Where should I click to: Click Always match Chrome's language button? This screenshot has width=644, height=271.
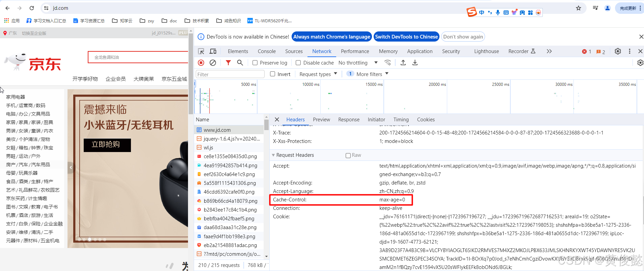(332, 37)
